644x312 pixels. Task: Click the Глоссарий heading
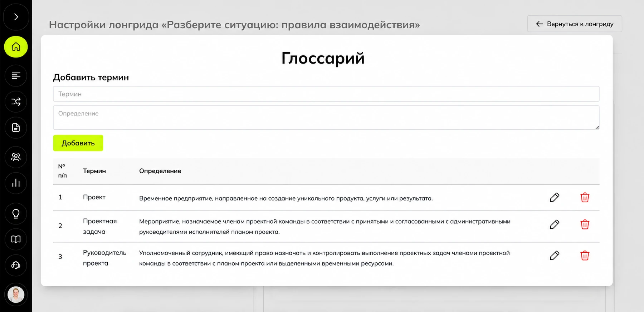323,58
